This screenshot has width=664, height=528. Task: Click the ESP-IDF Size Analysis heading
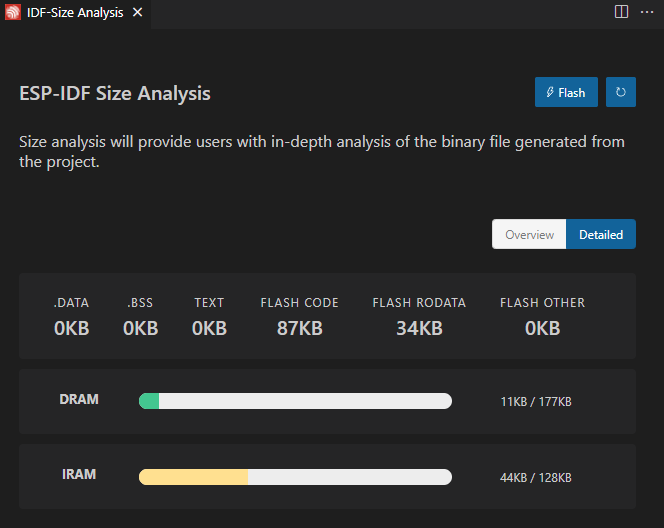click(115, 94)
